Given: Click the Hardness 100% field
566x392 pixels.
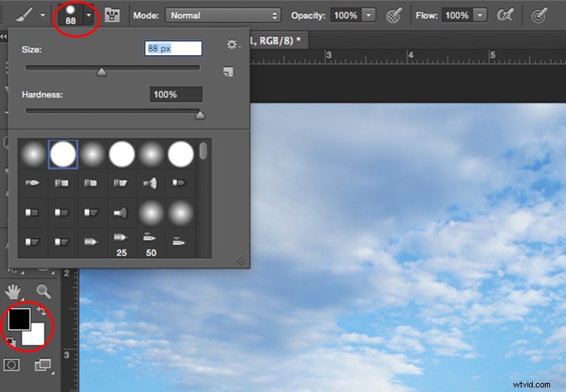Looking at the screenshot, I should point(176,94).
